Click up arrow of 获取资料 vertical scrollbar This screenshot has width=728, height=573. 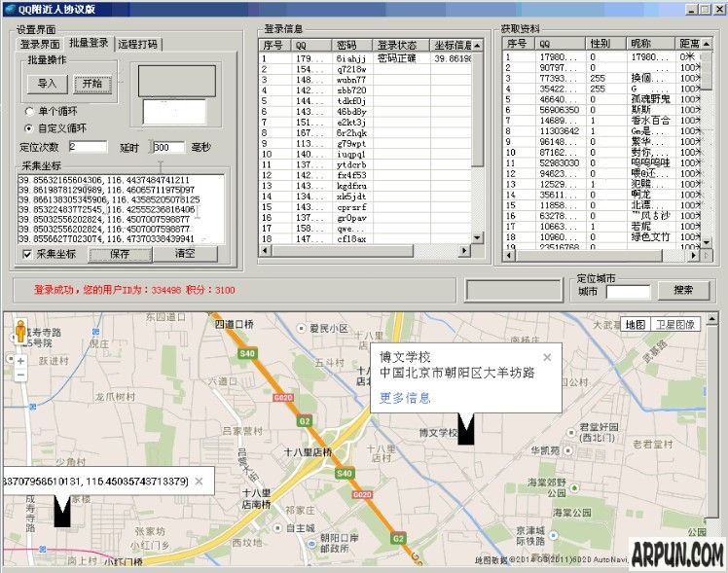click(x=707, y=44)
